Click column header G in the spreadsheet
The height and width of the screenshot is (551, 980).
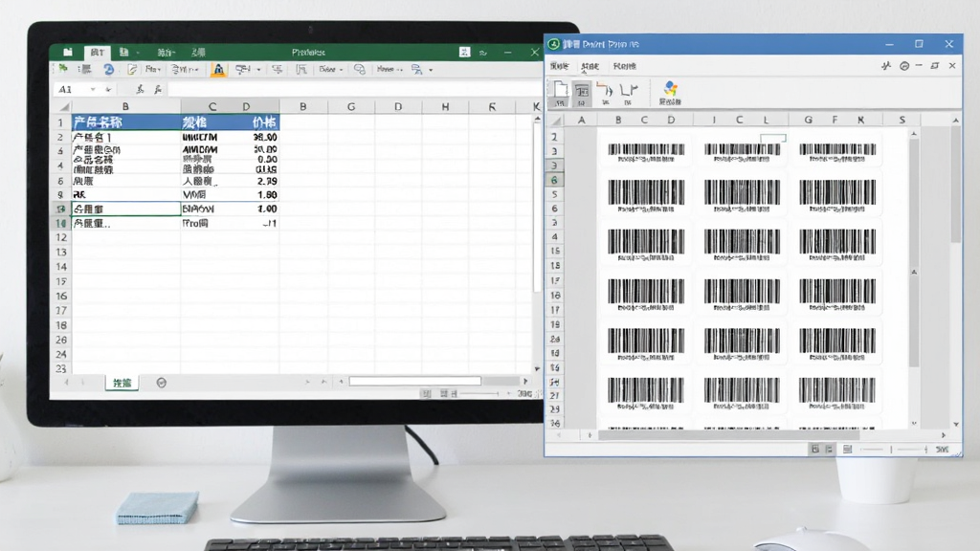(351, 107)
